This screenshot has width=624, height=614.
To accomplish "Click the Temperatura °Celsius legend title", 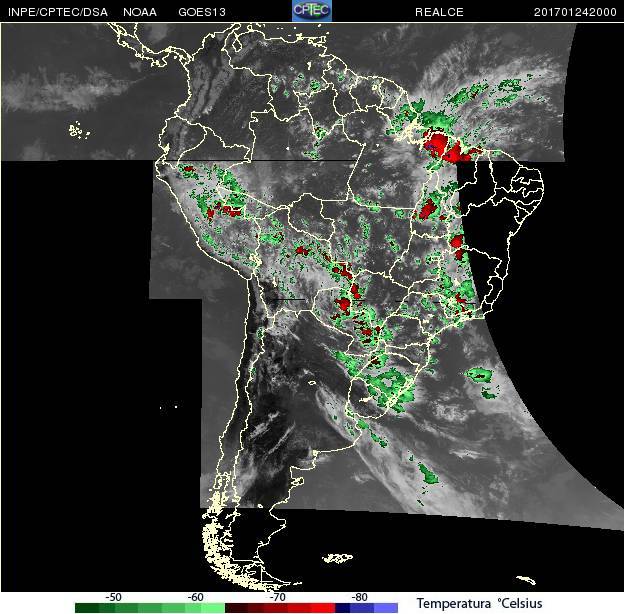I will (480, 603).
